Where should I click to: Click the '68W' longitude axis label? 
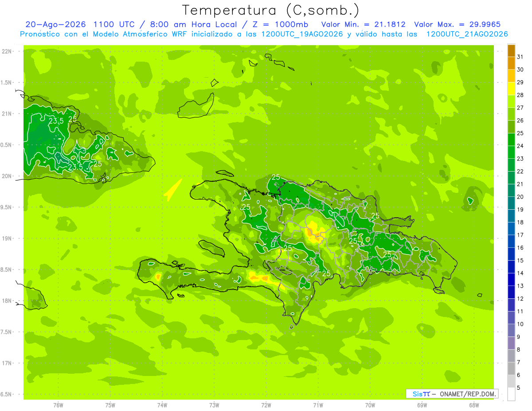pyautogui.click(x=474, y=405)
